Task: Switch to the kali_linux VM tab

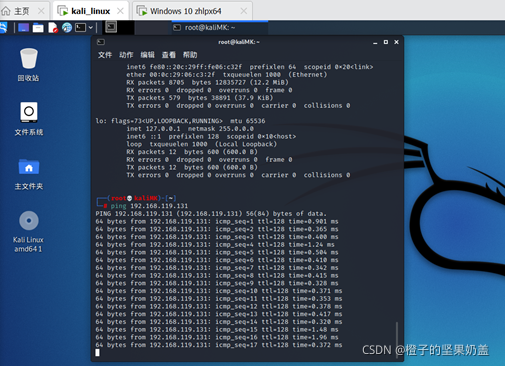Action: (90, 11)
